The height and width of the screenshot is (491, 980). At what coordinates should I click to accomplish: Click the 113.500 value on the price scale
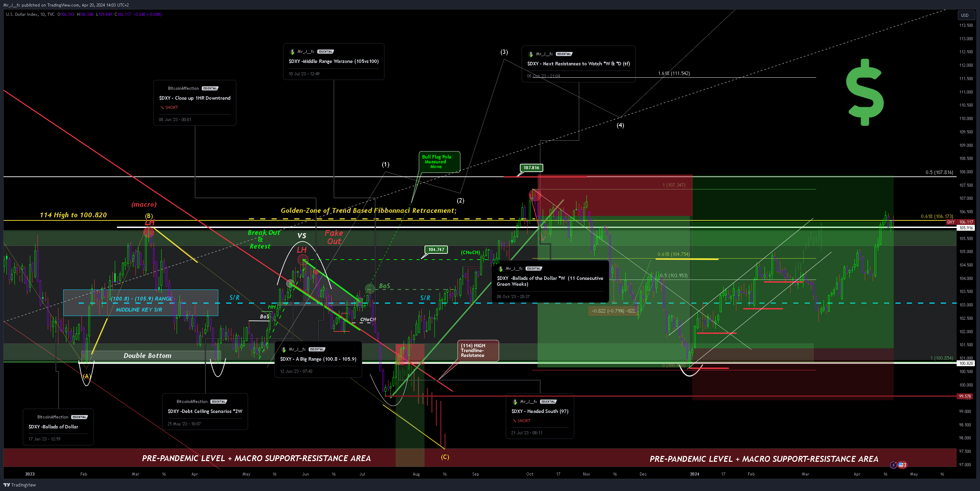[x=966, y=25]
